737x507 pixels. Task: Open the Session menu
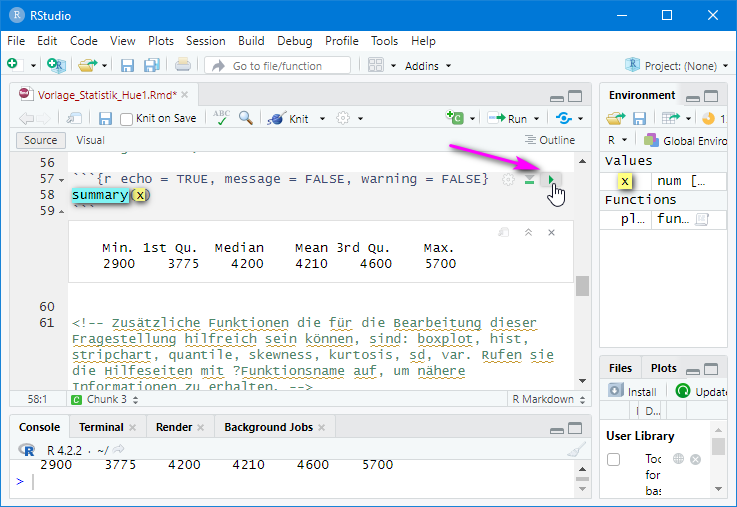tap(205, 41)
